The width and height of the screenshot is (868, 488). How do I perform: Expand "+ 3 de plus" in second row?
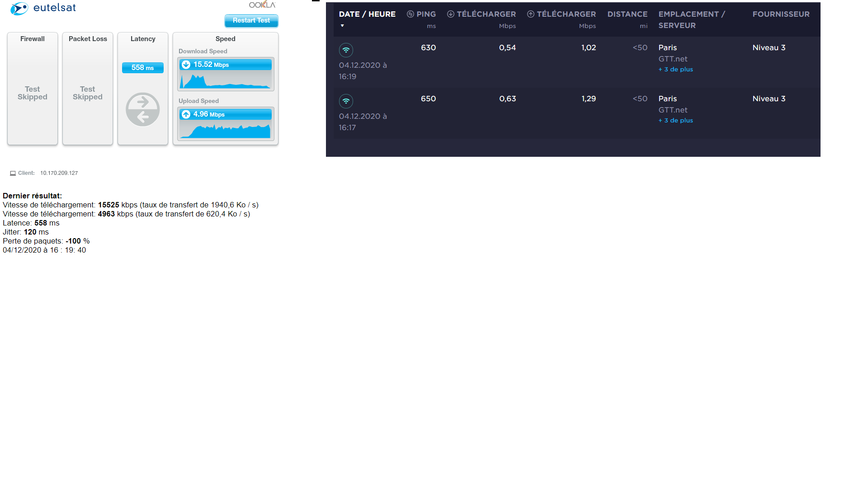pyautogui.click(x=675, y=120)
